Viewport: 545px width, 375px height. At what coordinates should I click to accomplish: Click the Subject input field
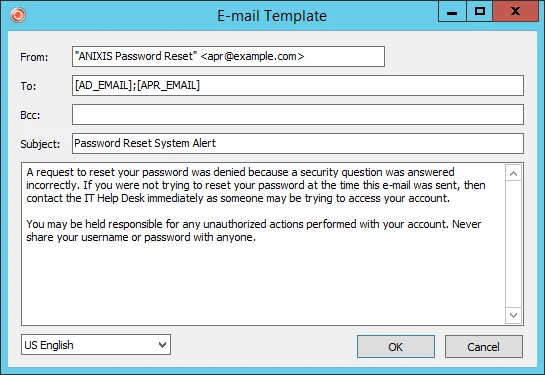pos(298,144)
